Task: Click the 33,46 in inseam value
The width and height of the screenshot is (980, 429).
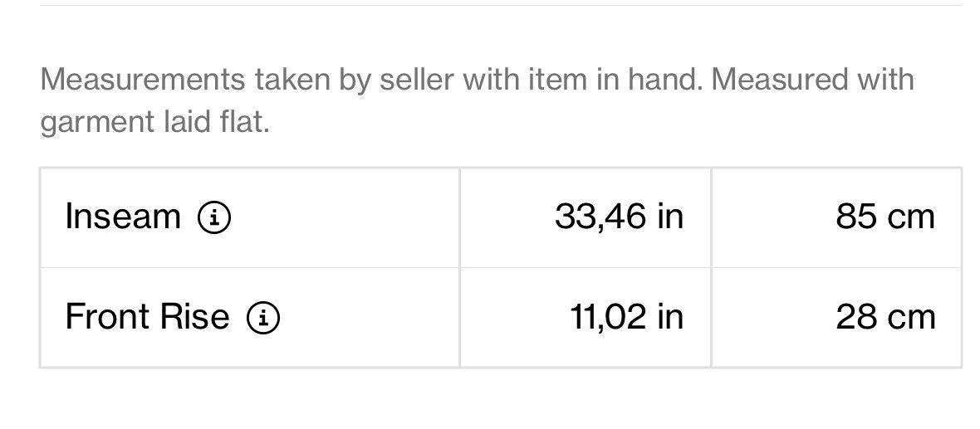Action: [x=619, y=217]
